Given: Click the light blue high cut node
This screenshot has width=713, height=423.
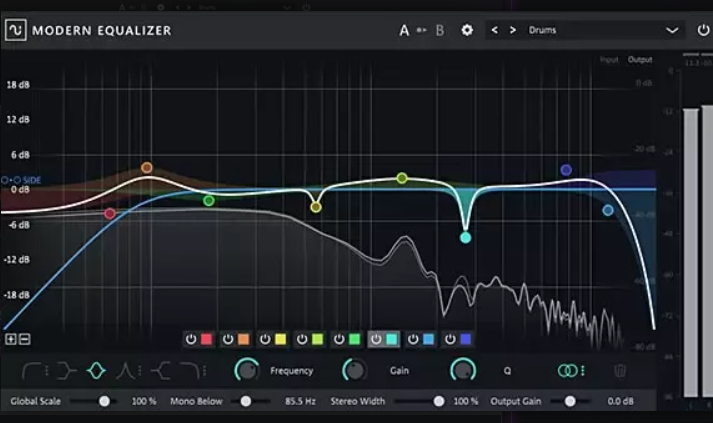Looking at the screenshot, I should (608, 210).
